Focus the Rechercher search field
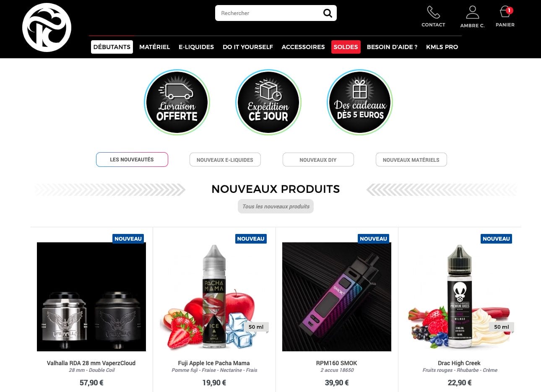 pyautogui.click(x=268, y=13)
